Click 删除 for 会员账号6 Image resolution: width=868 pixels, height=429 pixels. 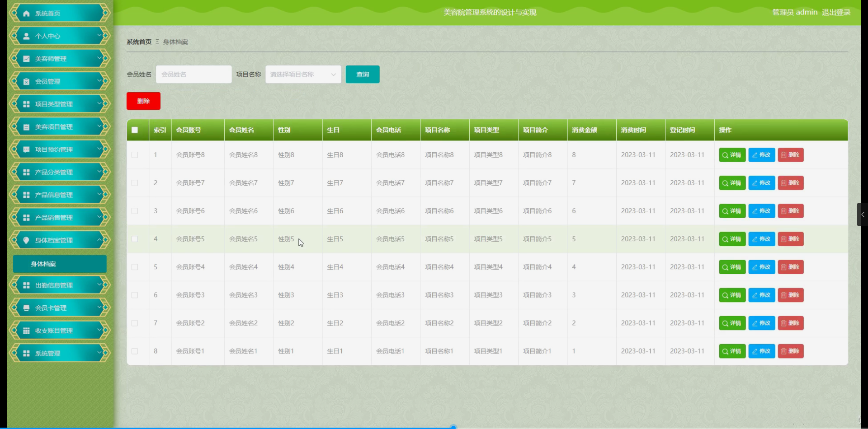click(791, 211)
